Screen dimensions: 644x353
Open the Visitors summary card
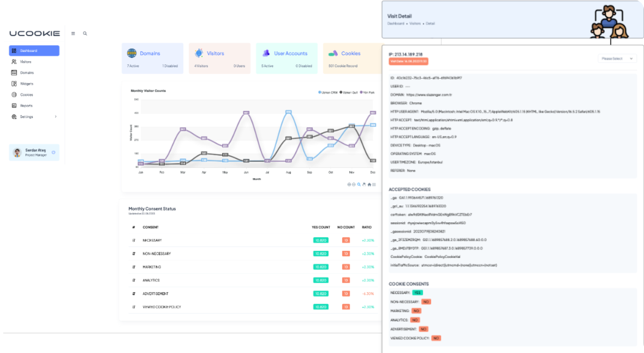(219, 58)
